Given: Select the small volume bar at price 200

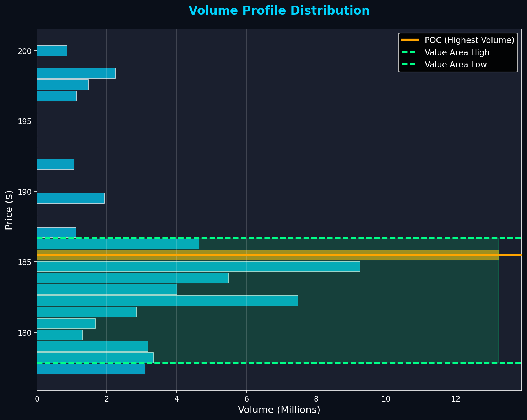Looking at the screenshot, I should pyautogui.click(x=51, y=50).
